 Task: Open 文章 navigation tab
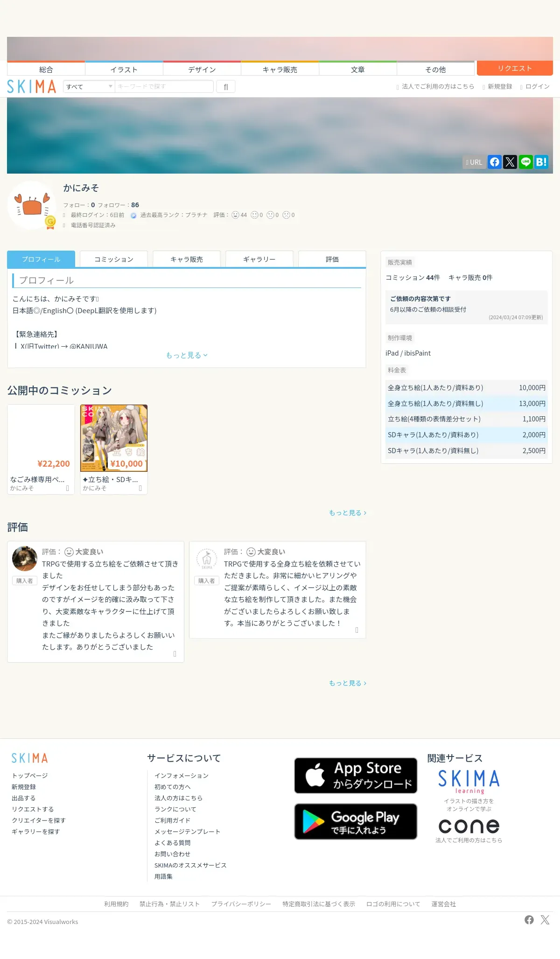pos(358,69)
